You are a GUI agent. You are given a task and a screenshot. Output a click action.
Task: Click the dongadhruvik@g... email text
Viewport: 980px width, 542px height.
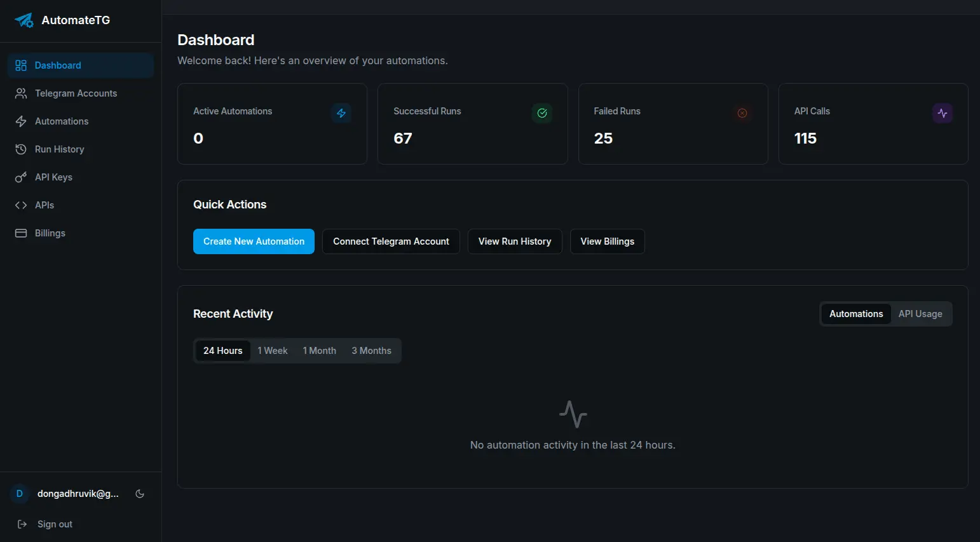point(78,494)
